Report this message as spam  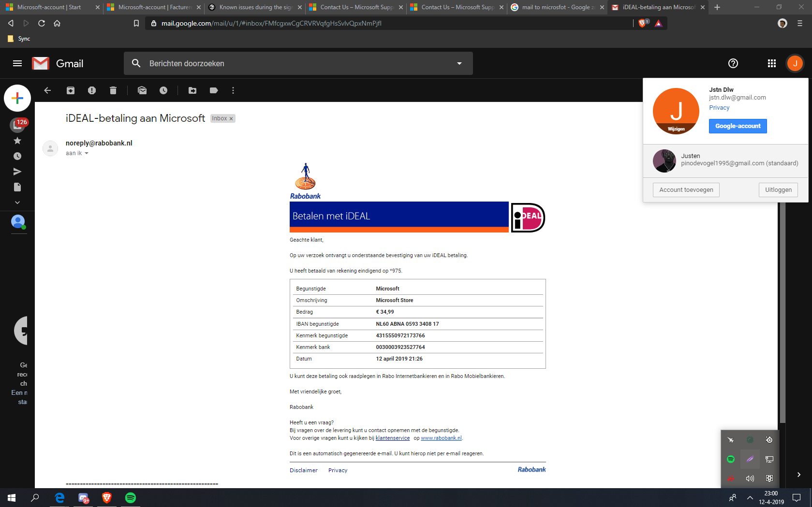[92, 90]
